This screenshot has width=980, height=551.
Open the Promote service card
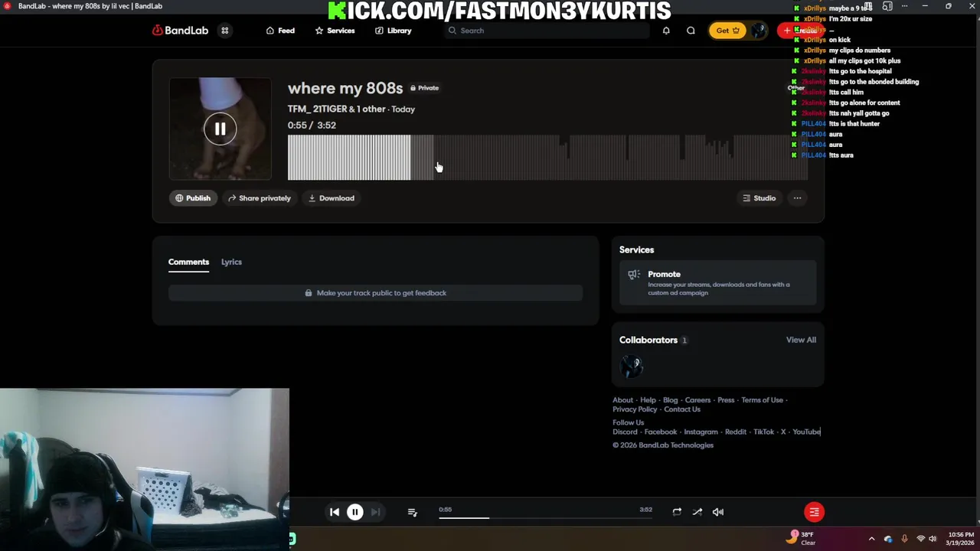717,282
